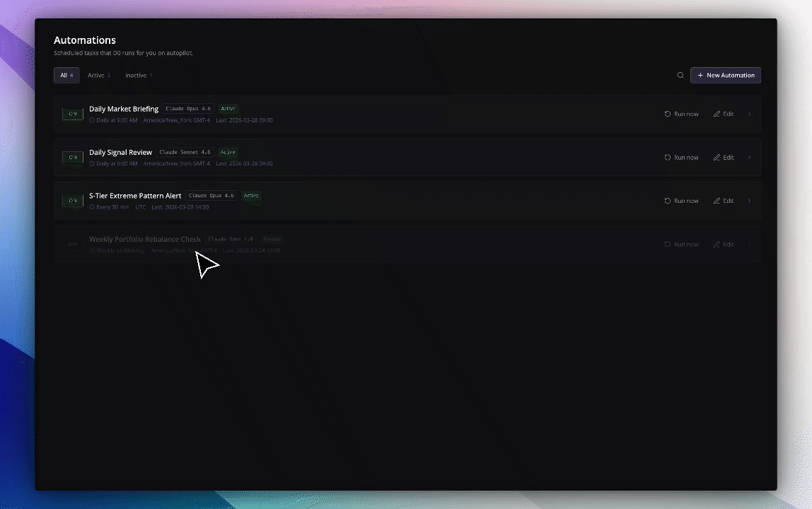Click clock icon beside Every 30 min schedule
812x509 pixels.
[92, 207]
